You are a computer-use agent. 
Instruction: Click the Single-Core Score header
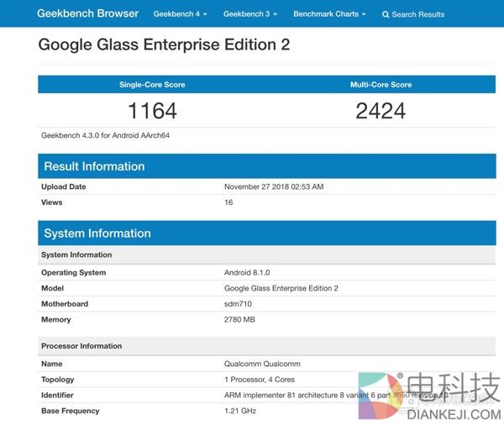[x=152, y=85]
